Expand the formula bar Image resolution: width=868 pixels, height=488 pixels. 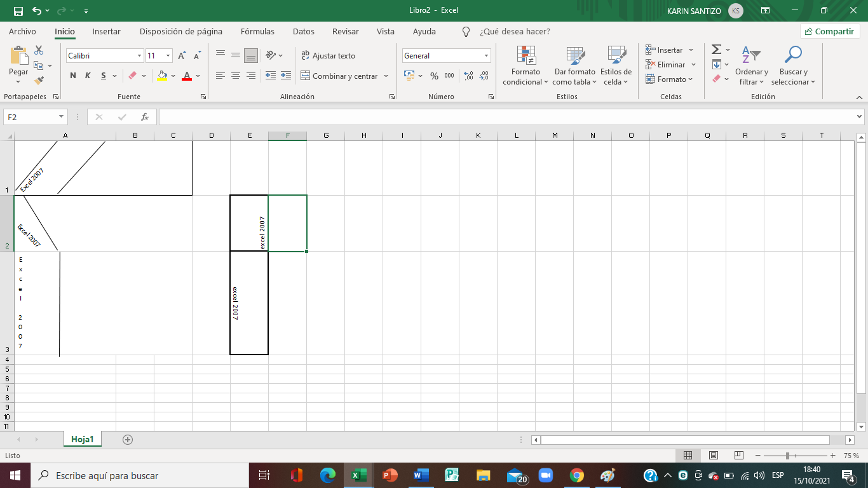859,117
